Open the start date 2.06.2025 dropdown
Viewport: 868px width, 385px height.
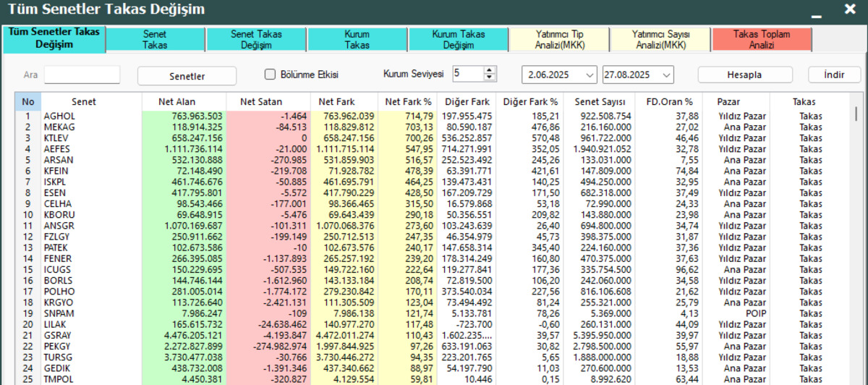(x=588, y=75)
